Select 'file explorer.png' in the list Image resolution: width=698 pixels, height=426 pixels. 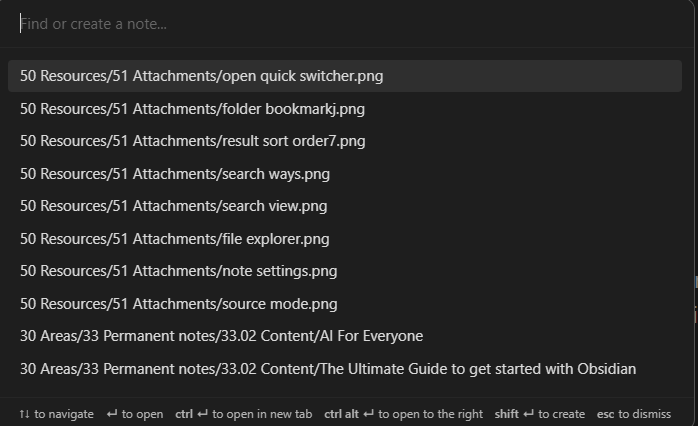point(175,239)
